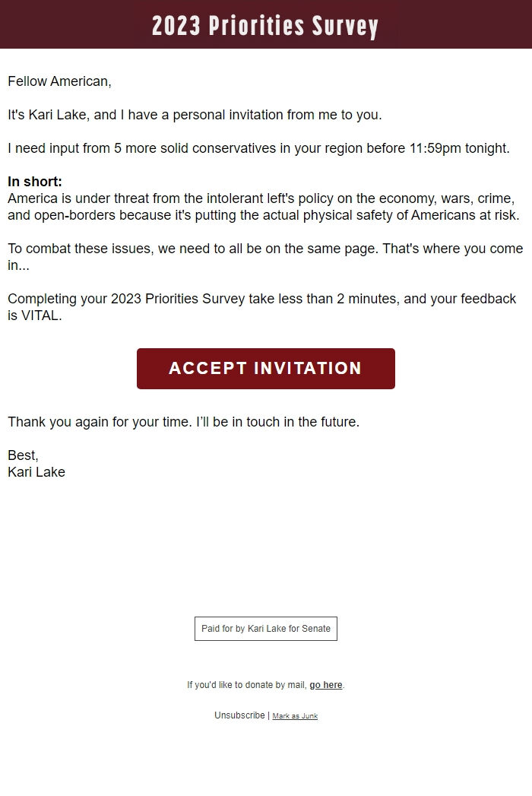Image resolution: width=532 pixels, height=796 pixels.
Task: Click the underlined Mark as Junk text
Action: (296, 715)
